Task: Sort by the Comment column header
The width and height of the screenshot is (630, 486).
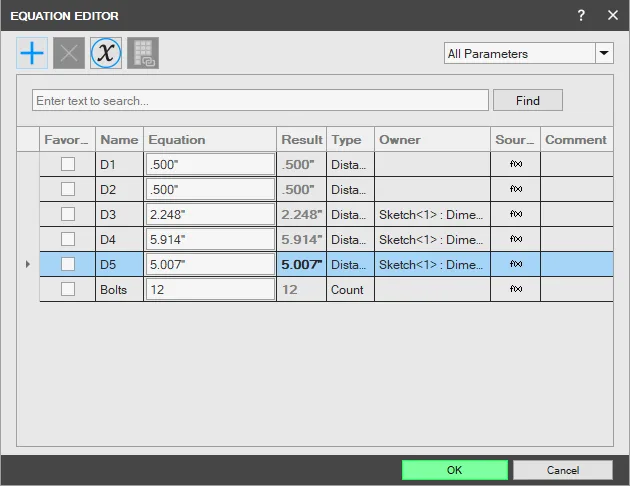Action: tap(577, 139)
